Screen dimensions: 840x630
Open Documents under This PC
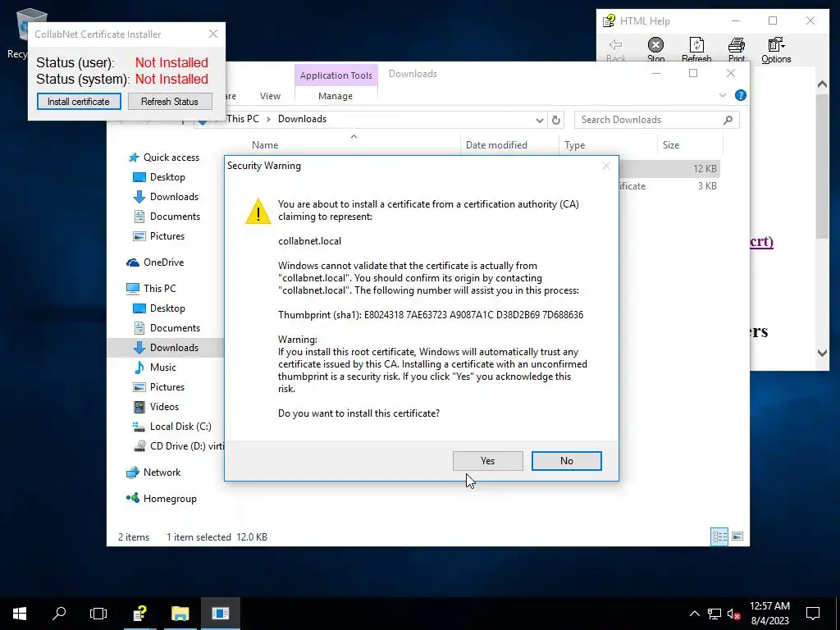click(167, 328)
